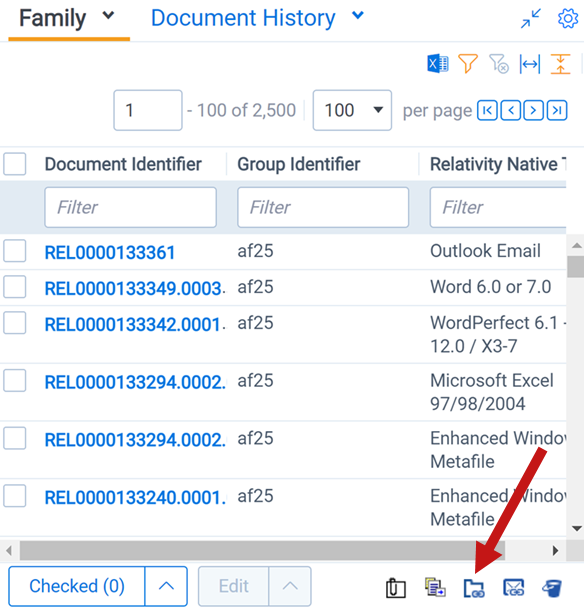Image resolution: width=584 pixels, height=608 pixels.
Task: Click the horizontal scrollbar left arrow
Action: pos(9,550)
